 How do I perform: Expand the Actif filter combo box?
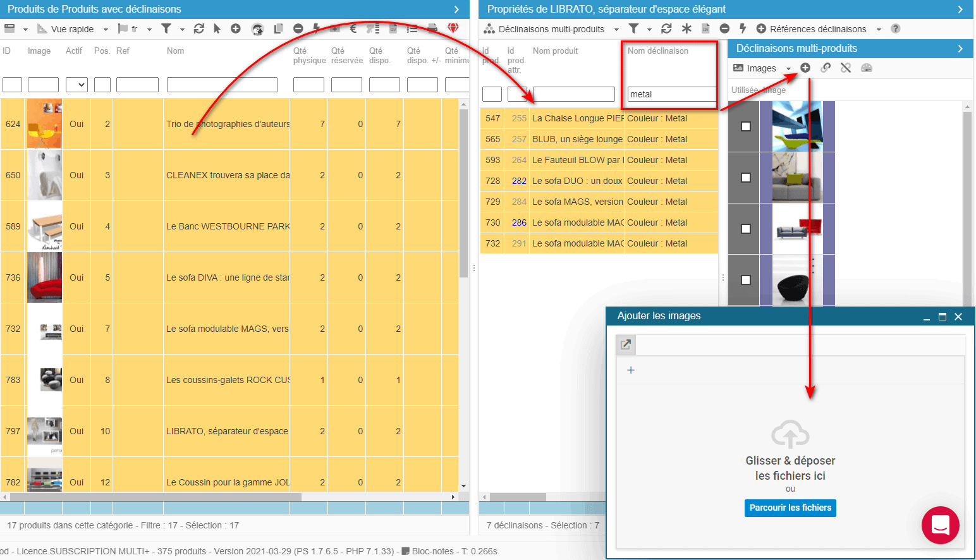76,85
